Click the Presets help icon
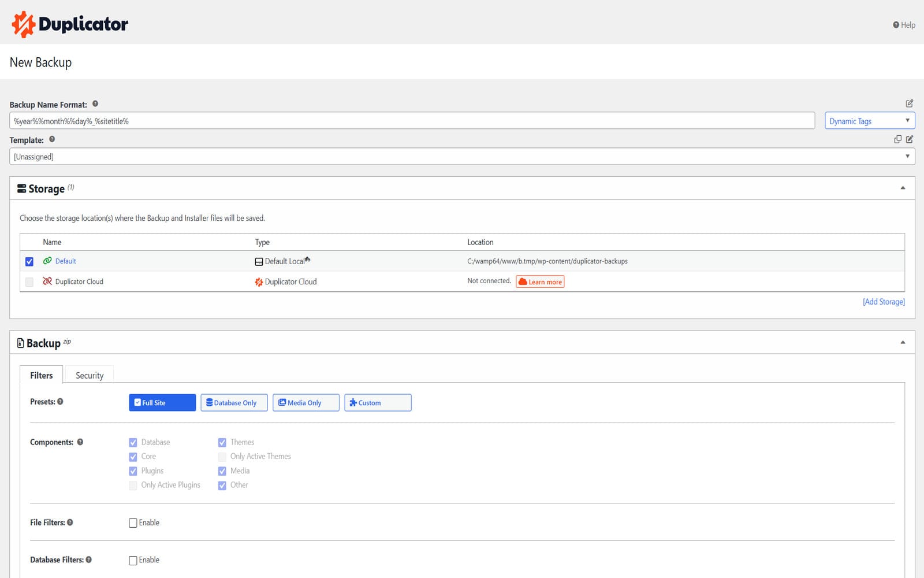924x578 pixels. point(60,402)
